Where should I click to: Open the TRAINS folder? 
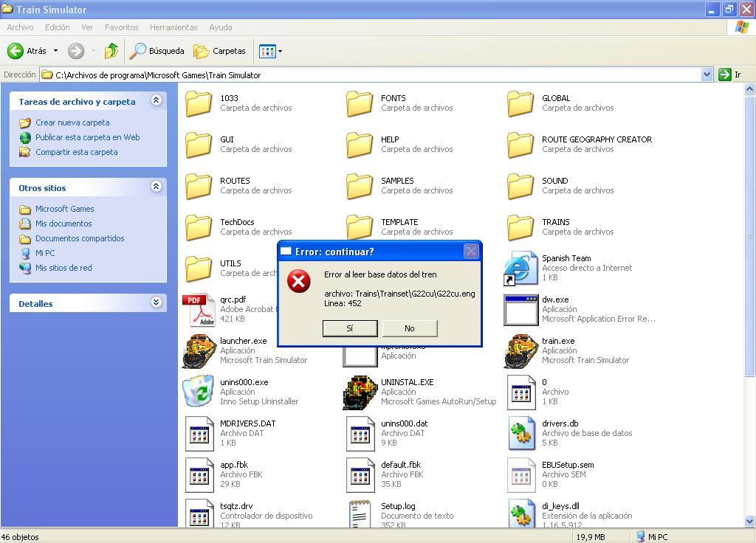521,227
